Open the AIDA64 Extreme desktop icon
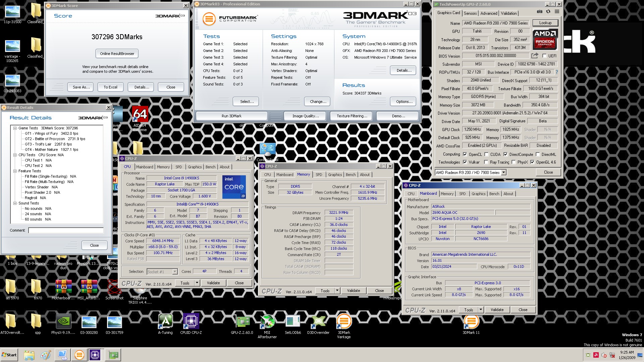The image size is (644, 362). tap(140, 119)
